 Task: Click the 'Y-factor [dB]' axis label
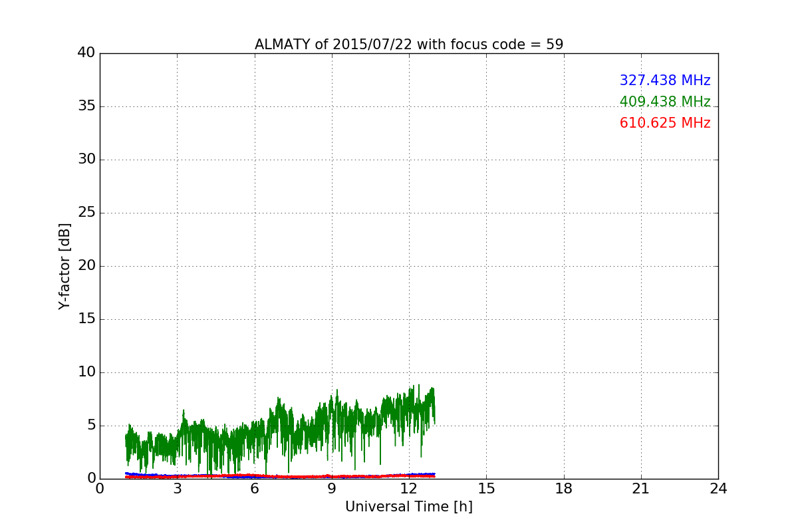[65, 266]
